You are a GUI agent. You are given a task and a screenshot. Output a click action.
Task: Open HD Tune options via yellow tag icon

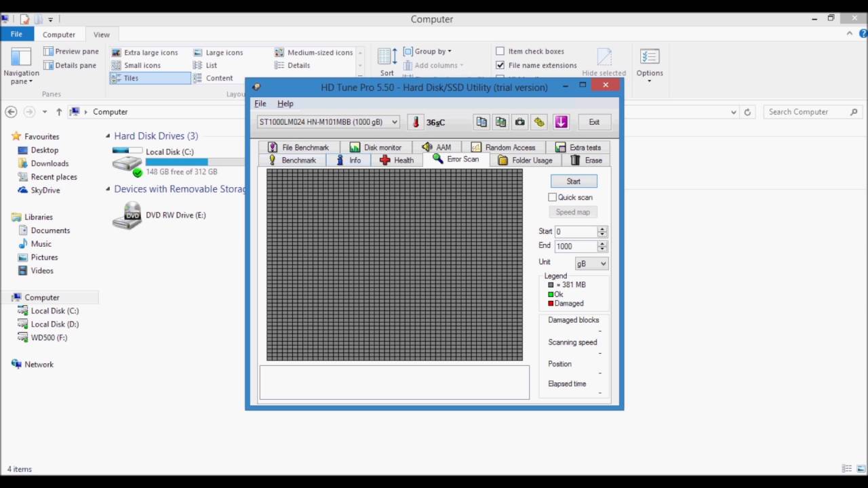539,122
